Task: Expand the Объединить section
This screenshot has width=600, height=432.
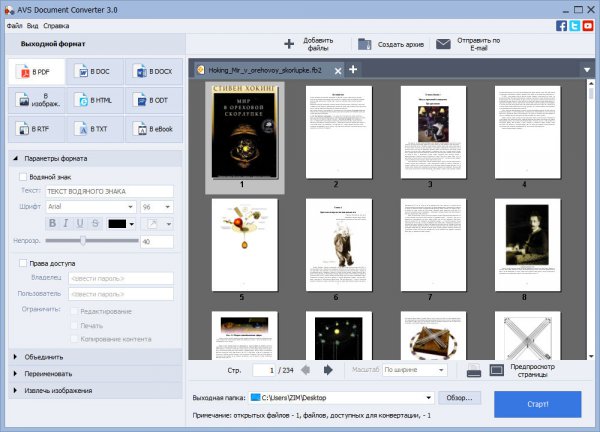Action: (15, 357)
